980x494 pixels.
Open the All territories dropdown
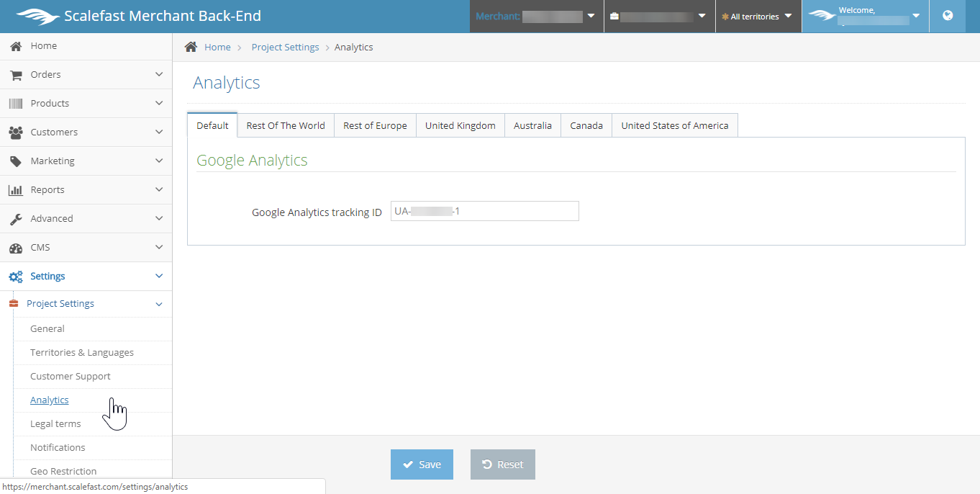(758, 16)
